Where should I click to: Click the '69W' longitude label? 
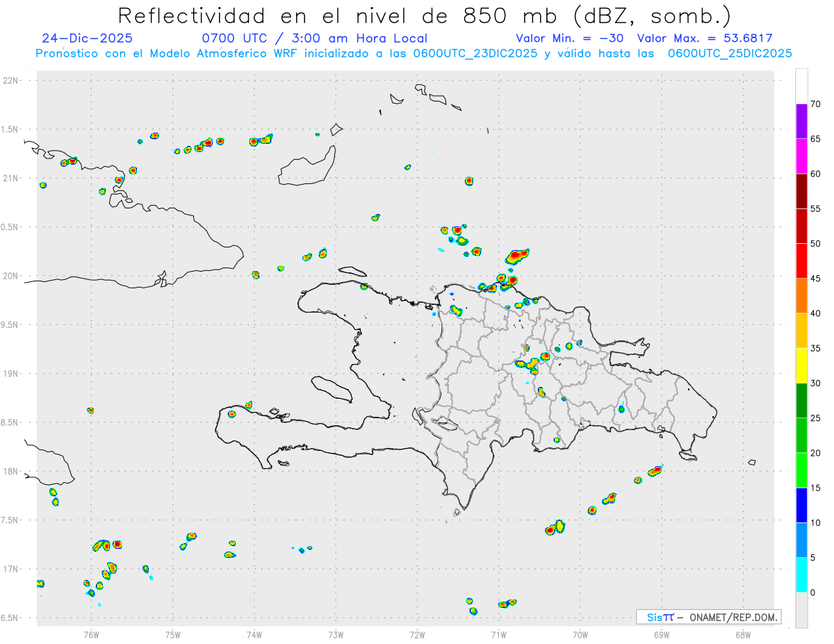coord(662,634)
